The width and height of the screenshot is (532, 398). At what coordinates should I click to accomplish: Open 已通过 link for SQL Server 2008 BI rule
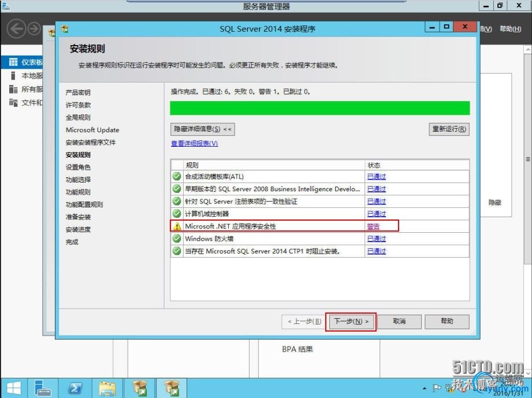click(x=377, y=189)
